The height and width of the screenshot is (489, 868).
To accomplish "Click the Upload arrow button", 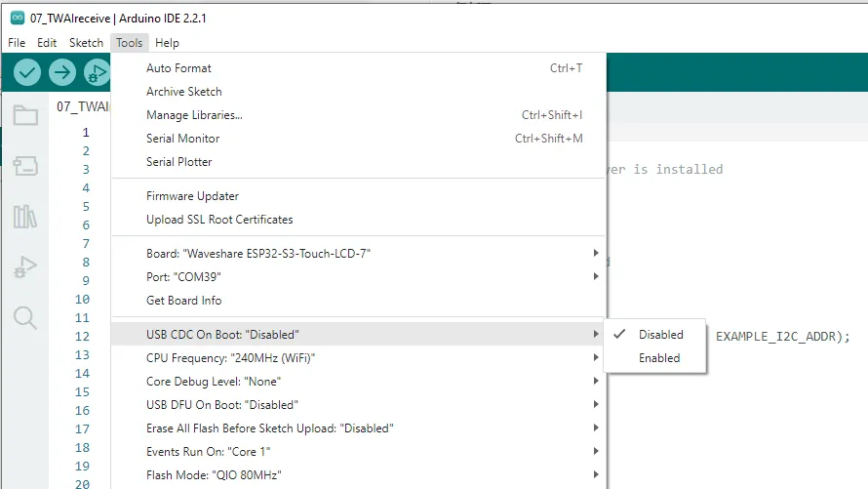I will point(62,72).
